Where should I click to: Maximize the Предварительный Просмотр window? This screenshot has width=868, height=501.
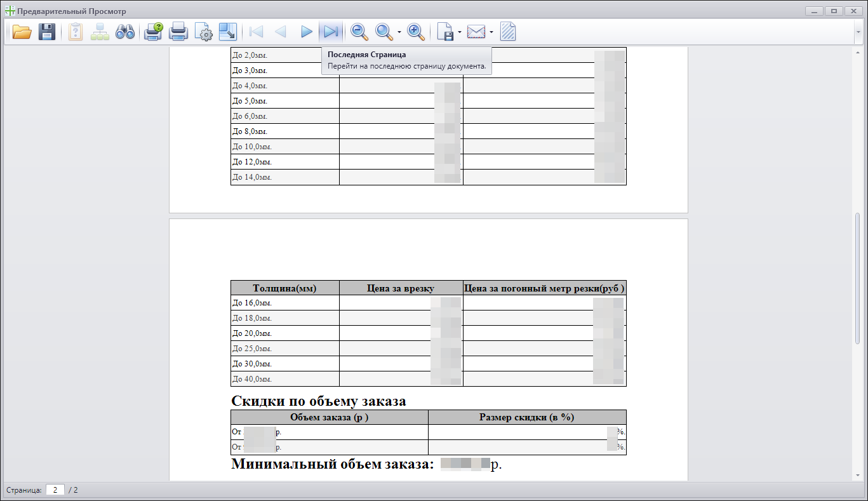[834, 11]
